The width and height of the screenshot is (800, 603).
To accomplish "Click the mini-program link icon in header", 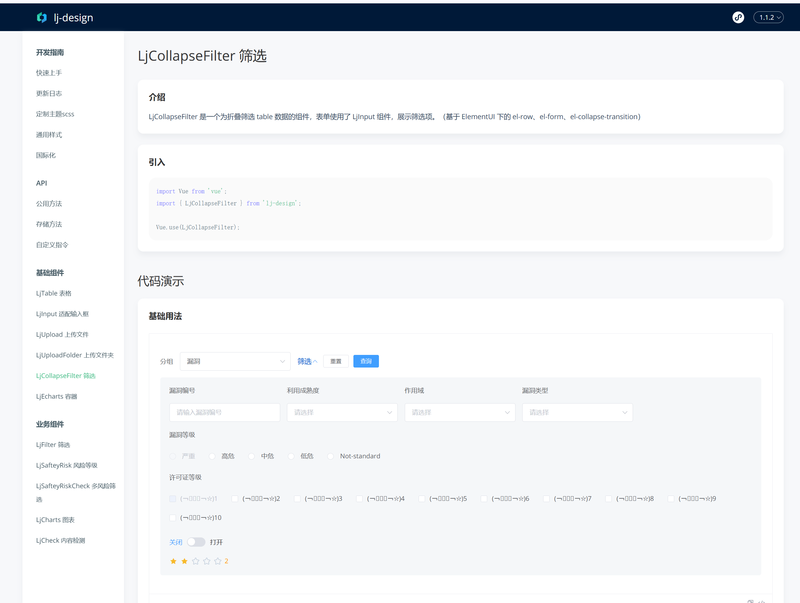I will pyautogui.click(x=738, y=17).
